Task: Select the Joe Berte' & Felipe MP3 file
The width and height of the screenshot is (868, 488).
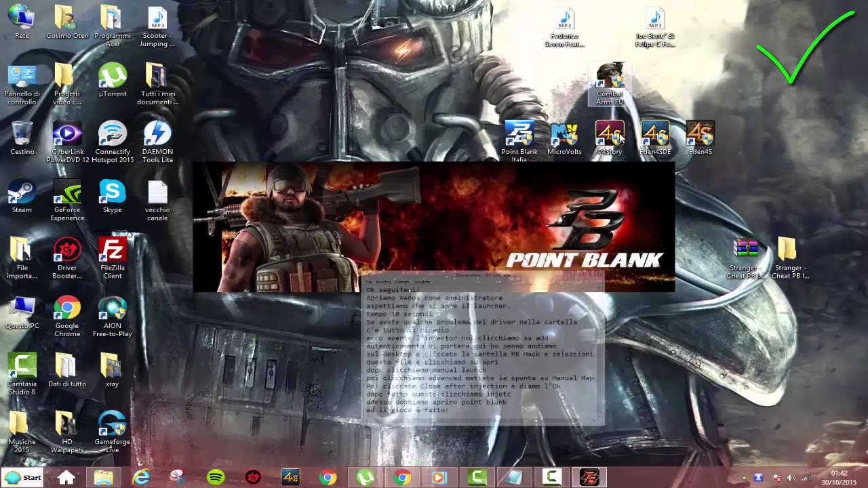Action: point(654,27)
